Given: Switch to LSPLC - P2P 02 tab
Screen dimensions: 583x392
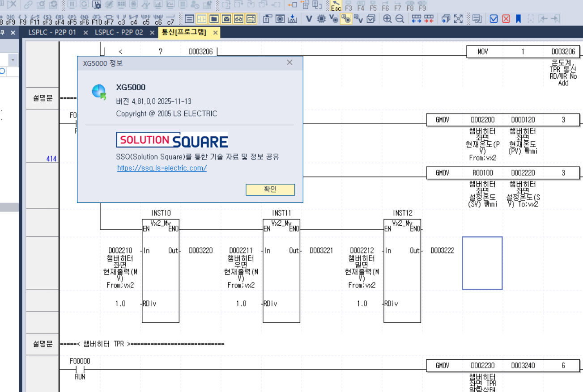Looking at the screenshot, I should click(x=119, y=33).
